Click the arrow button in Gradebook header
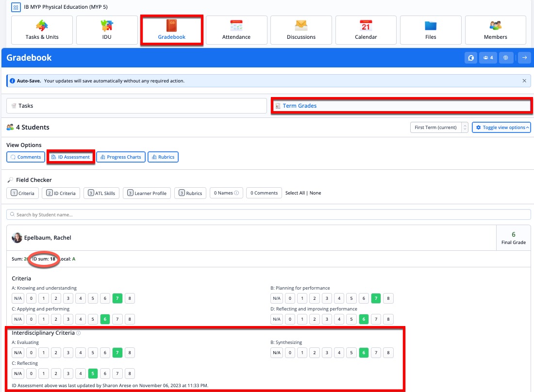The image size is (534, 392). coord(524,58)
